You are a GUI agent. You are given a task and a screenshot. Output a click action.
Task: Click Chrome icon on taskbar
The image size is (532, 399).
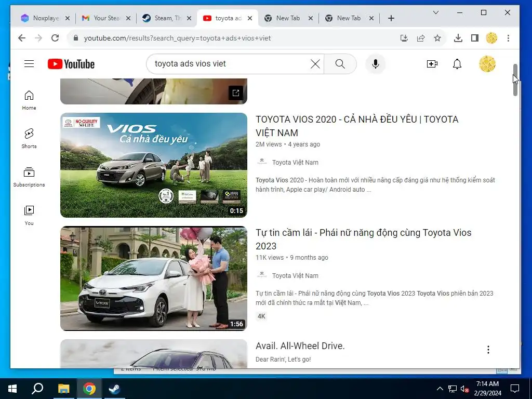[x=89, y=389]
